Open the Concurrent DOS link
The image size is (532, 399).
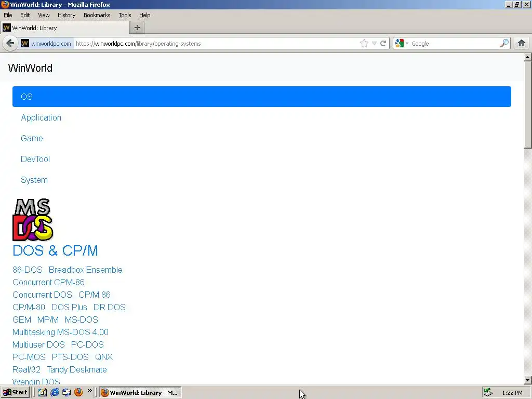click(43, 295)
